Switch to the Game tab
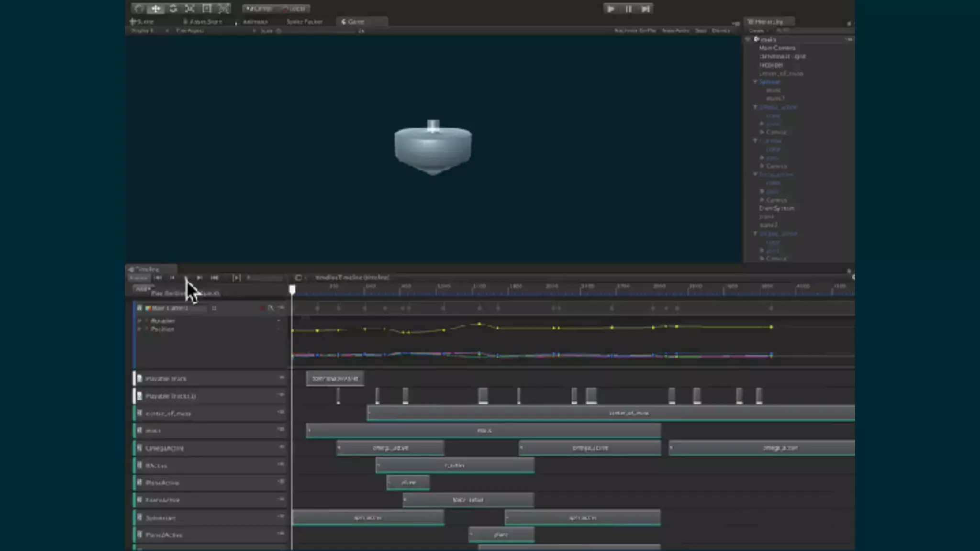 tap(353, 22)
